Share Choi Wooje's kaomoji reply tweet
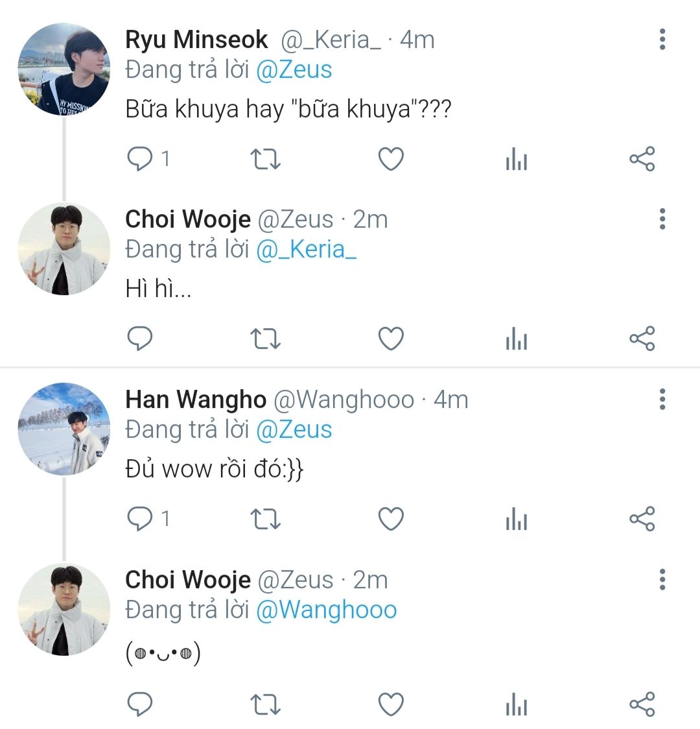Viewport: 700px width, 729px height. [642, 704]
